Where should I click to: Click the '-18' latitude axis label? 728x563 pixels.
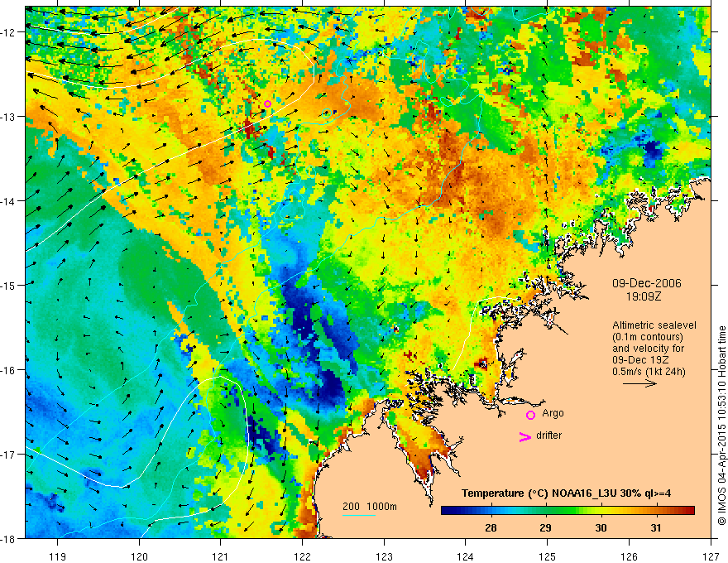[x=9, y=539]
